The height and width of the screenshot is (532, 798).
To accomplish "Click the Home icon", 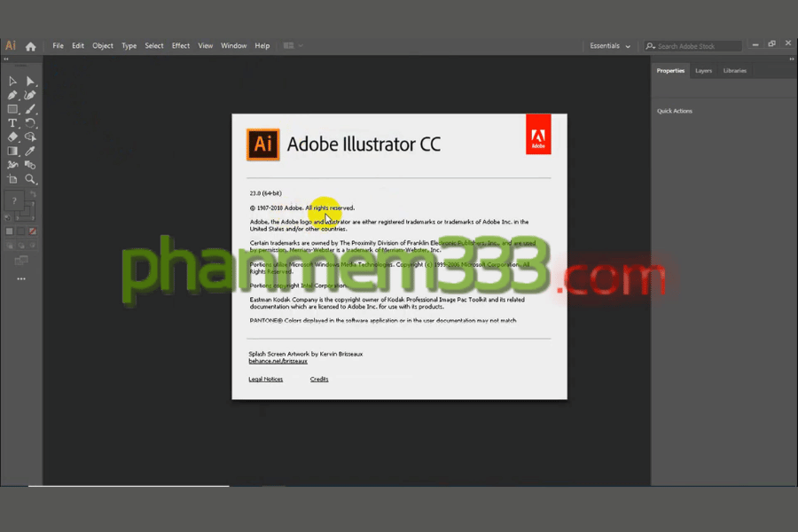I will pos(31,46).
